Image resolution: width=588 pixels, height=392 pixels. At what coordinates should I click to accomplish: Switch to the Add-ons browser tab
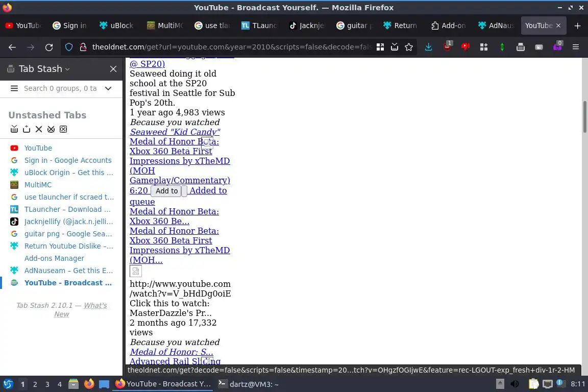449,26
